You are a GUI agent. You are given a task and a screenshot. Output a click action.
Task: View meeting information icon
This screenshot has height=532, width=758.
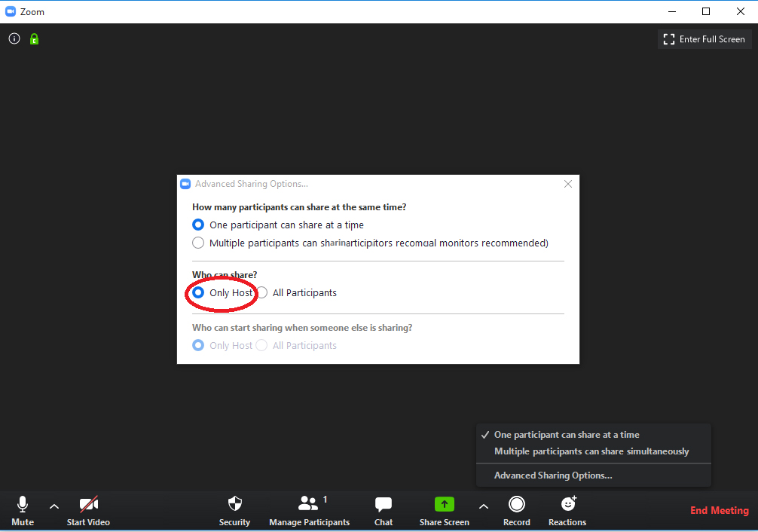(x=14, y=39)
